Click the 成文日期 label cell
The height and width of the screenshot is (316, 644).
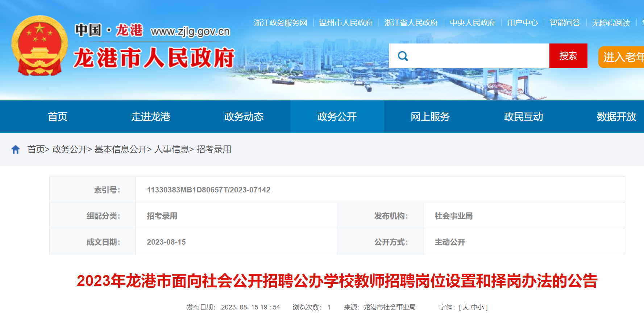(93, 242)
